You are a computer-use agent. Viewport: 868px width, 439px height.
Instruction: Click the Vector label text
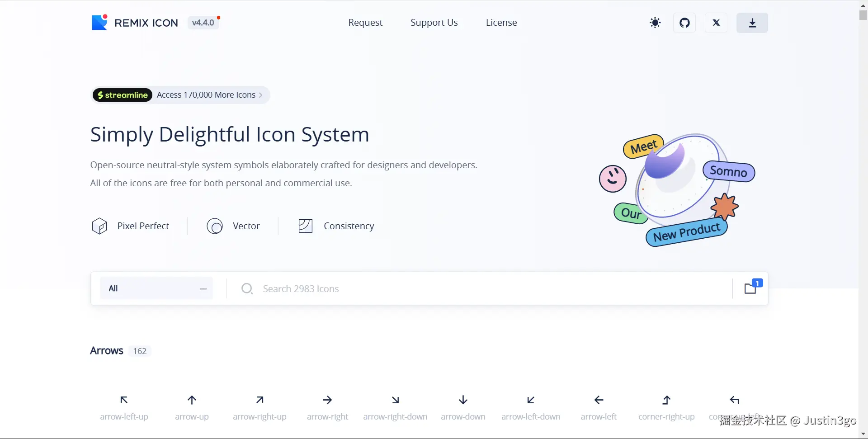[x=246, y=226]
